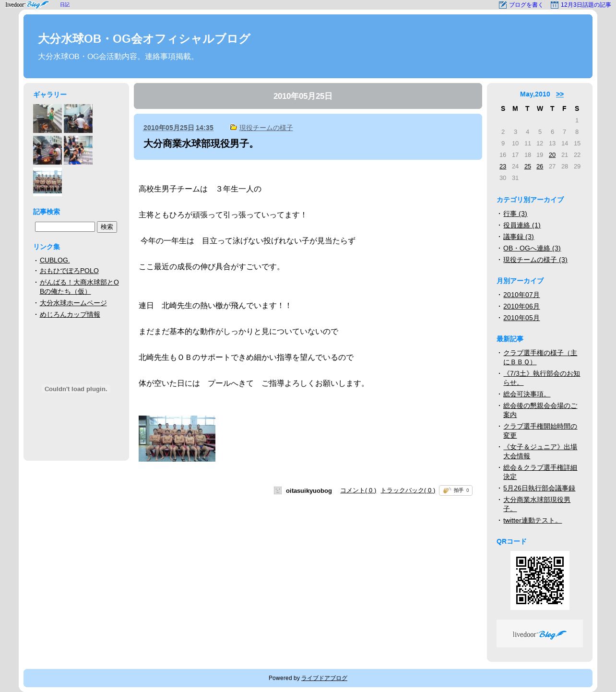Open がんばる！大商水球部とOBの俺たち link
This screenshot has height=692, width=616.
coord(79,286)
